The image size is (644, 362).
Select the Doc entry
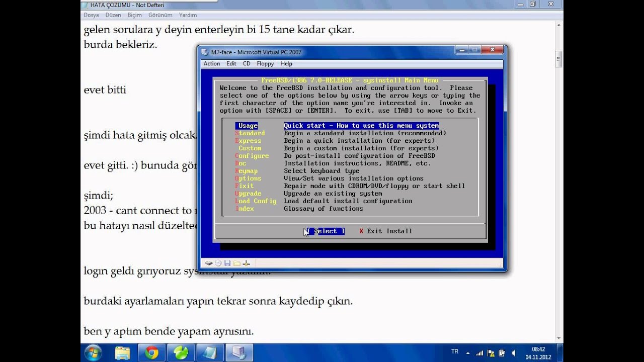click(240, 163)
